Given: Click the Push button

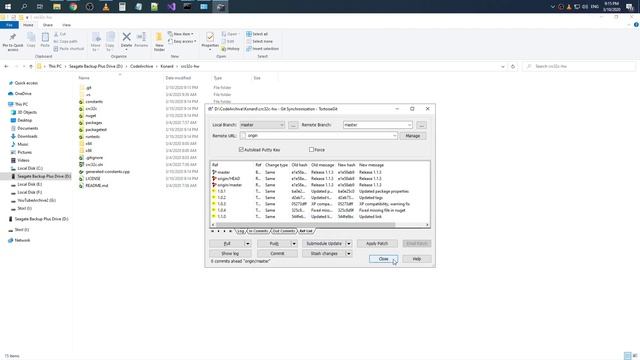Looking at the screenshot, I should tap(274, 243).
